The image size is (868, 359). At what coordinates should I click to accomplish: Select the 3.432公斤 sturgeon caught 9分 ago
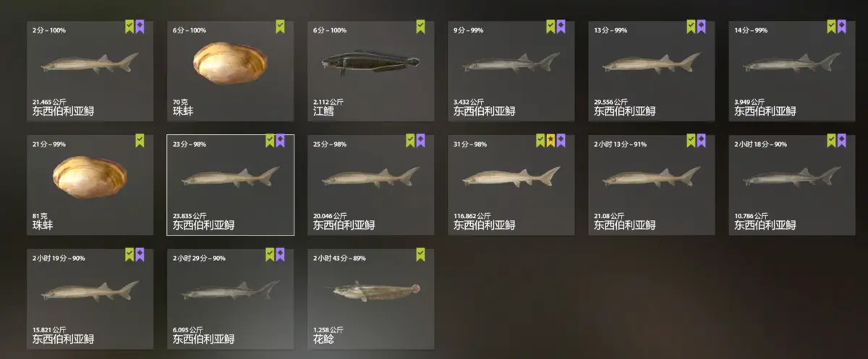click(x=511, y=71)
